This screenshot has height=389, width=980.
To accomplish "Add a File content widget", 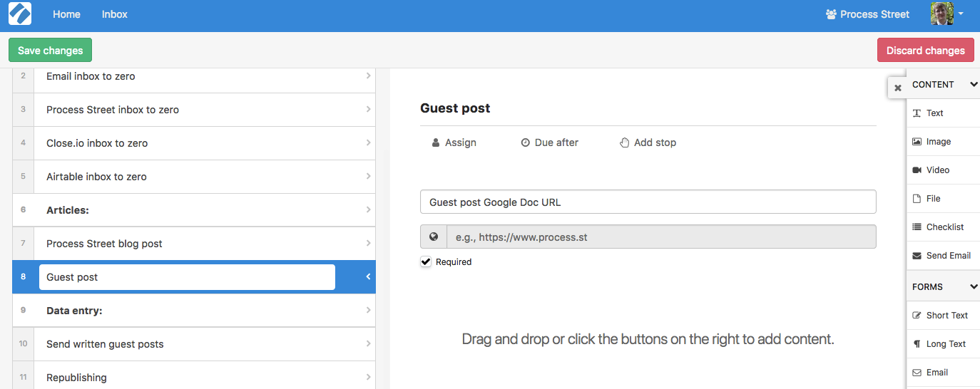I will pyautogui.click(x=943, y=199).
